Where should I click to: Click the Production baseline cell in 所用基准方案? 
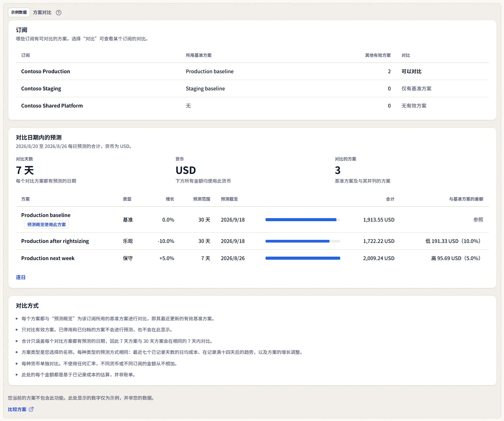pos(210,71)
